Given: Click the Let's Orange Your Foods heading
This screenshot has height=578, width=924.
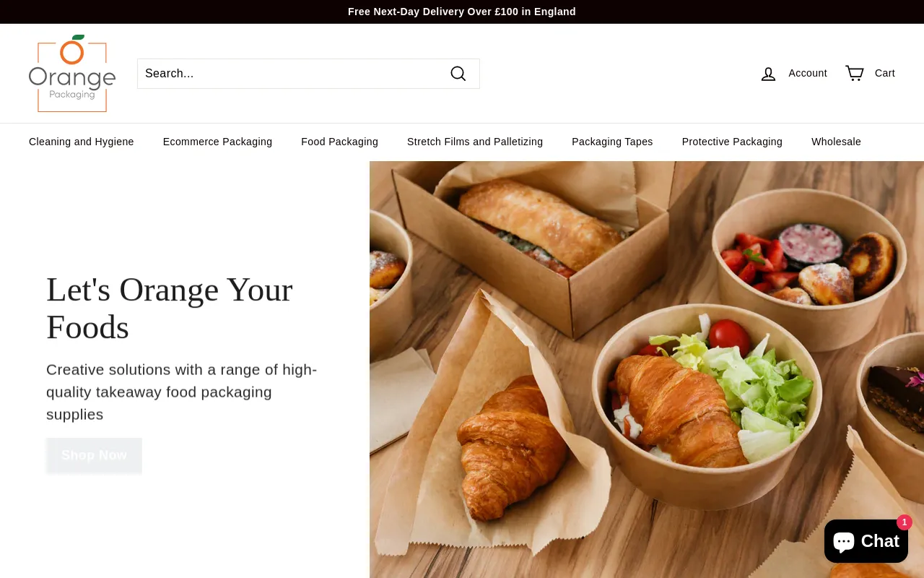Looking at the screenshot, I should [170, 309].
